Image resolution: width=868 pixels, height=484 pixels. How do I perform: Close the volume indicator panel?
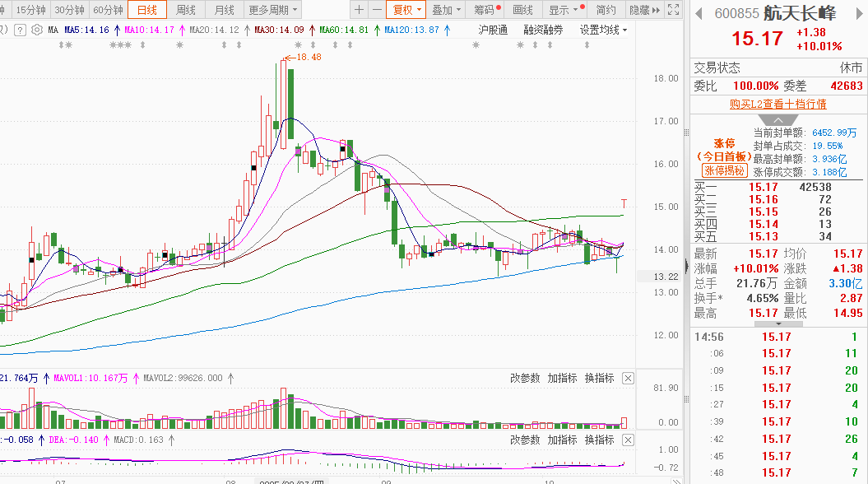[628, 379]
